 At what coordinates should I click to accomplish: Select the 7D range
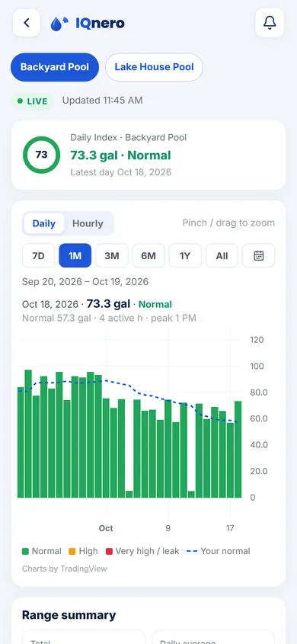pyautogui.click(x=38, y=255)
